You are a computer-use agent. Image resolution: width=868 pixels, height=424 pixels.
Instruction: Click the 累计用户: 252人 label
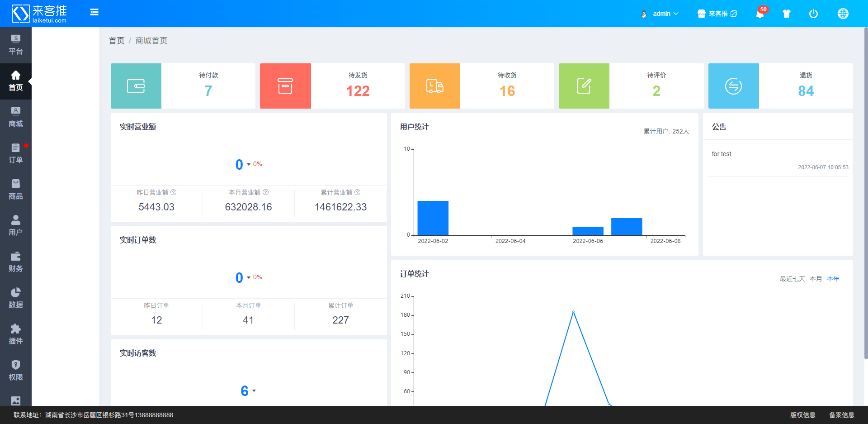tap(666, 131)
